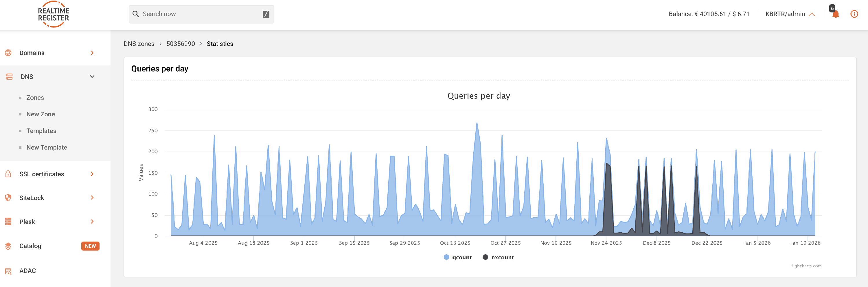Open the New Template submenu item
The image size is (868, 287).
(x=47, y=148)
